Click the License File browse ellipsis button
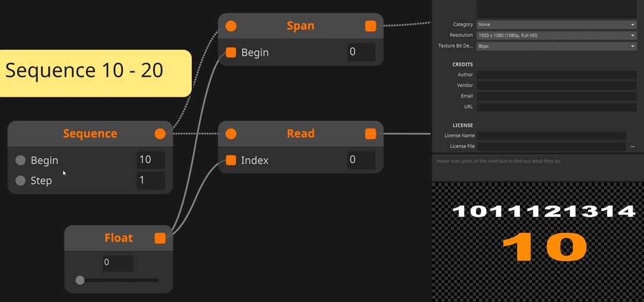This screenshot has height=302, width=644. pos(633,146)
